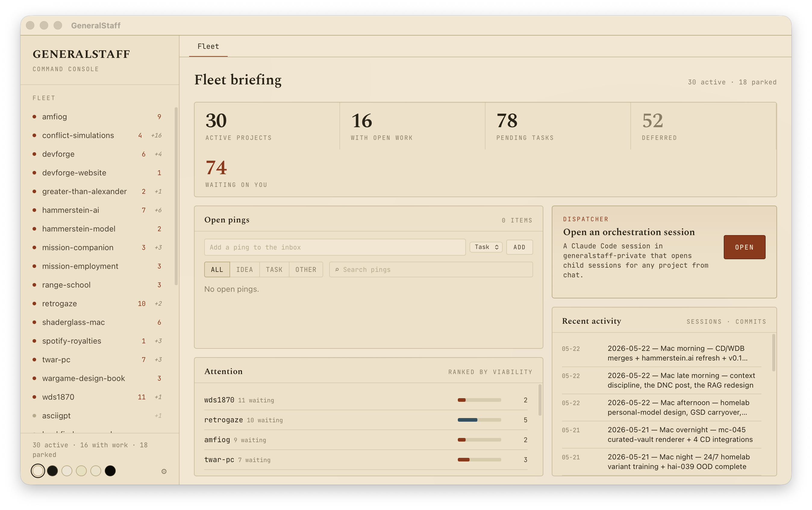Select the pure black last theme swatch
The image size is (812, 510).
tap(110, 471)
